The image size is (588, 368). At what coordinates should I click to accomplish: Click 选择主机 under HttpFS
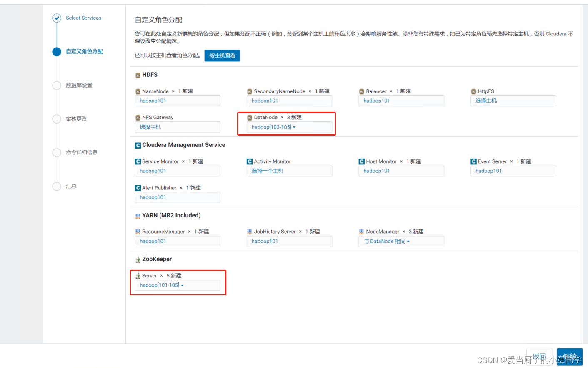486,101
